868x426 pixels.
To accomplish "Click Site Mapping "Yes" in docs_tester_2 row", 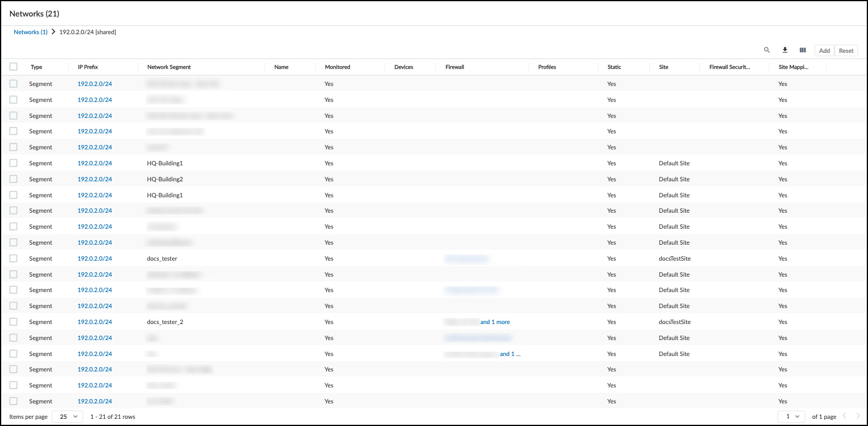I will coord(783,322).
